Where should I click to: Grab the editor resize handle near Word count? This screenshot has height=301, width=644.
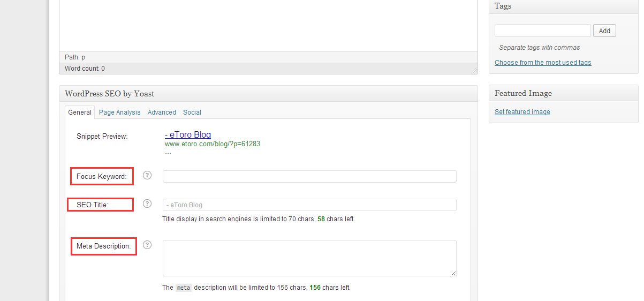(x=474, y=70)
